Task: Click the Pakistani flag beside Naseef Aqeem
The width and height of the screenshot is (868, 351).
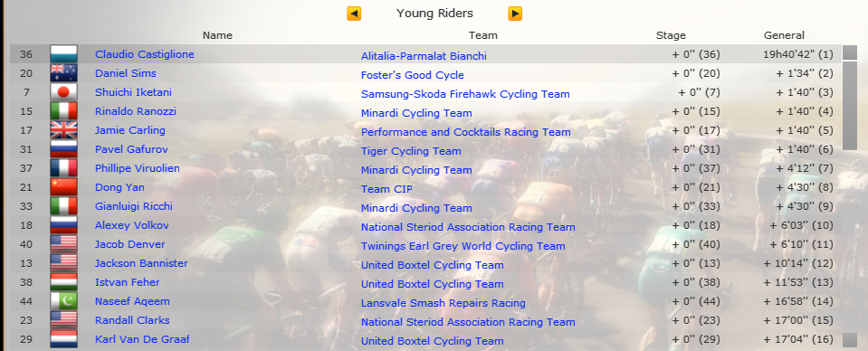Action: point(63,301)
